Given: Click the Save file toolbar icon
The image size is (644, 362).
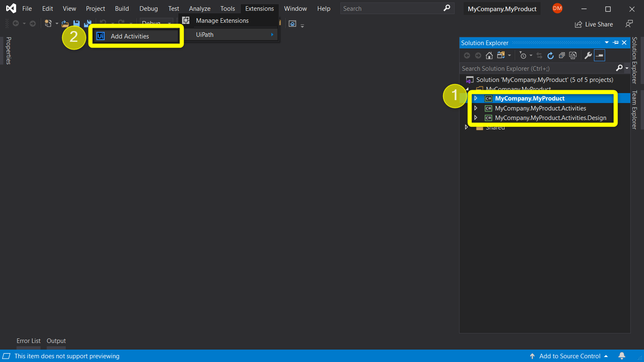Looking at the screenshot, I should point(77,23).
